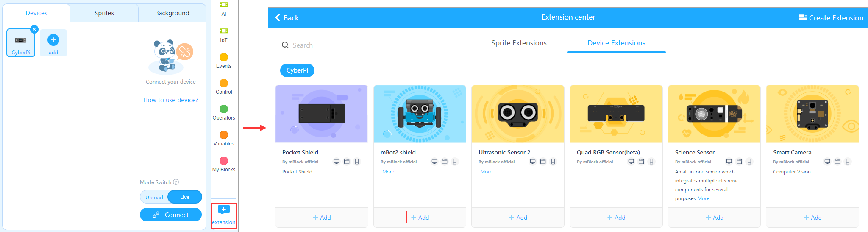This screenshot has width=868, height=232.
Task: Click desktop platform icon on Ultrasonic Sensor 2
Action: [533, 162]
